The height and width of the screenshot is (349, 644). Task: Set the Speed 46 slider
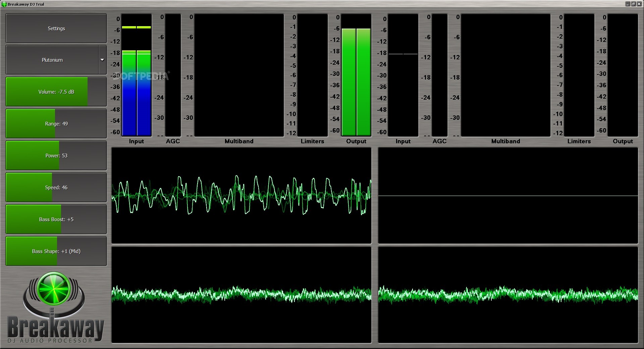coord(56,188)
